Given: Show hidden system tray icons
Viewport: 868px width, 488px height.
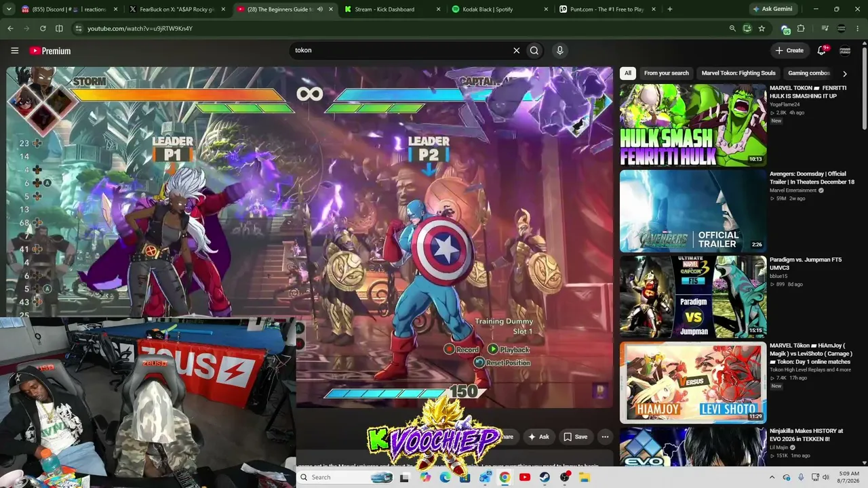Looking at the screenshot, I should click(772, 477).
